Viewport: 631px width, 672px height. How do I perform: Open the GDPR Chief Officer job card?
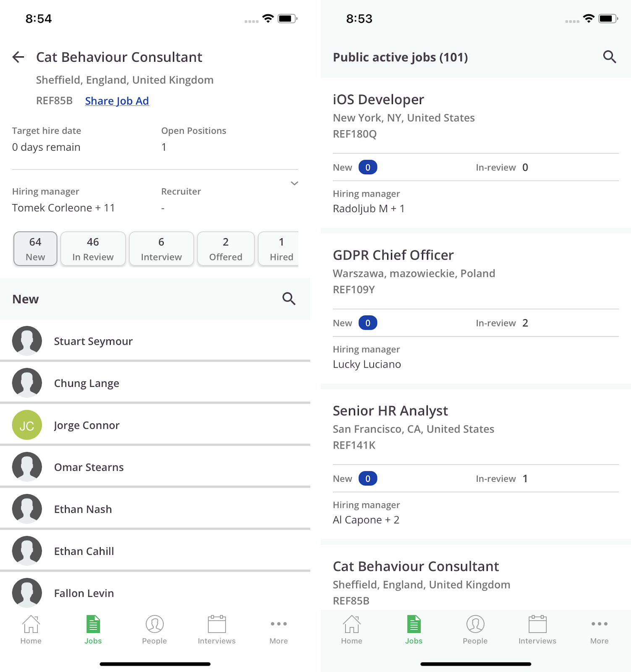pos(393,255)
